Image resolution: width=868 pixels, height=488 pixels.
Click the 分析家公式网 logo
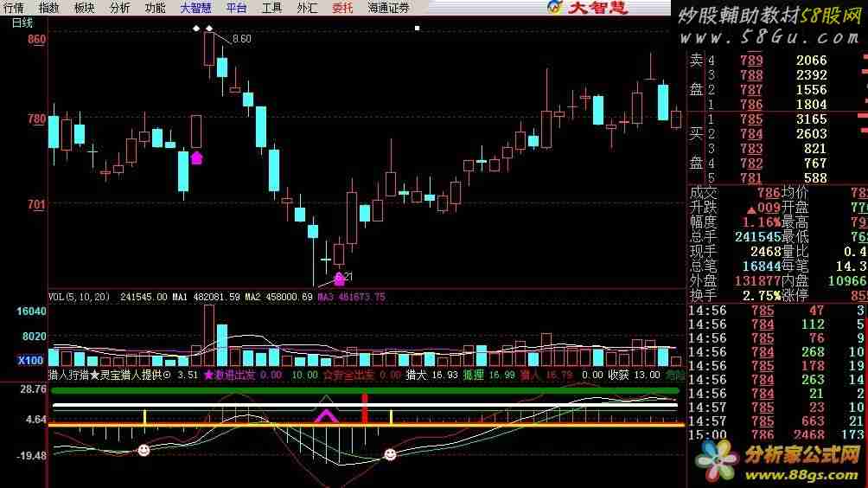(778, 461)
